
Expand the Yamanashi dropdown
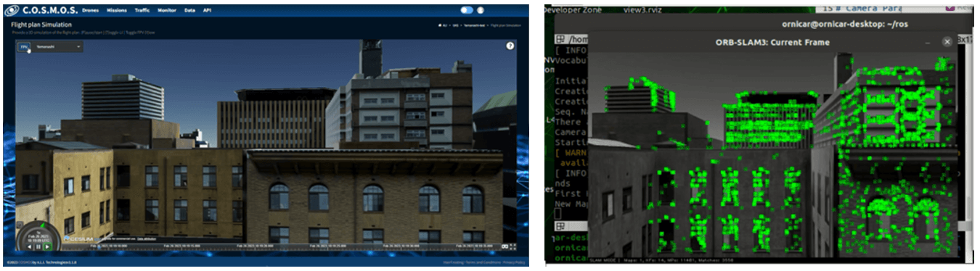tap(58, 46)
